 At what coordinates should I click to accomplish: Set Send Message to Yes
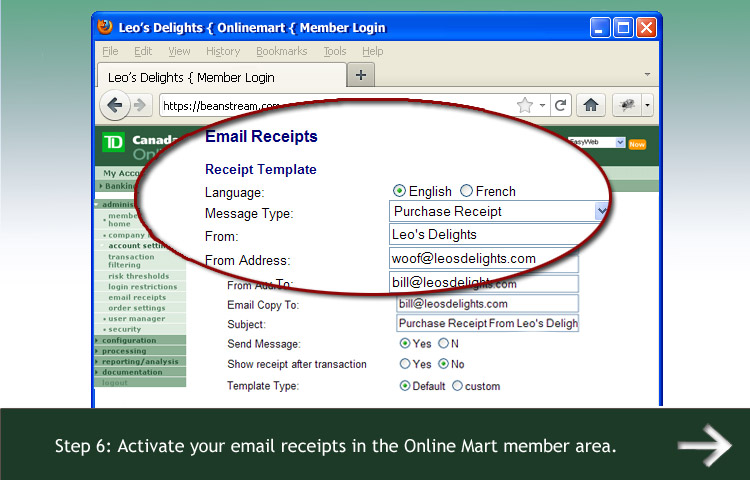click(405, 343)
